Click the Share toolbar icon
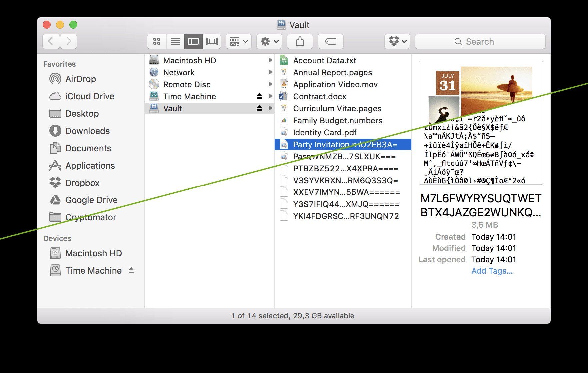Screen dimensions: 588x373 (x=300, y=41)
